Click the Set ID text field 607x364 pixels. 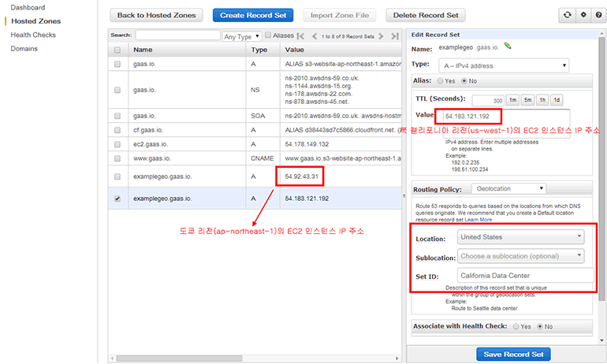click(x=524, y=275)
